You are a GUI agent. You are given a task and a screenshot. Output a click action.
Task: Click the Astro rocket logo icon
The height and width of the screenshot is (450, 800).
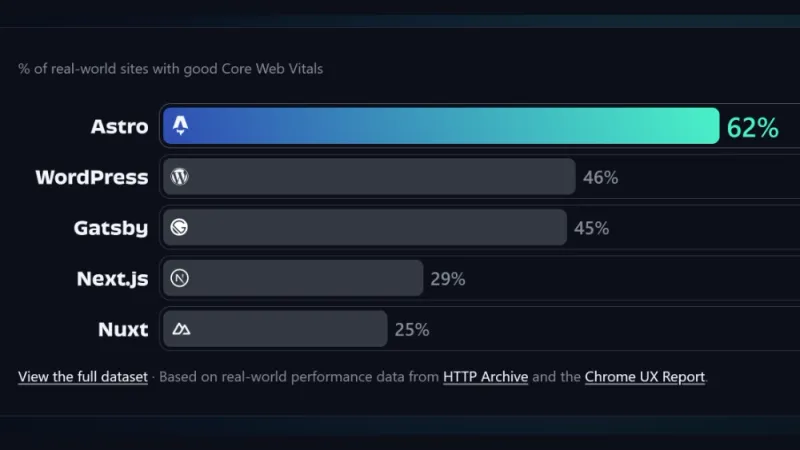(180, 126)
